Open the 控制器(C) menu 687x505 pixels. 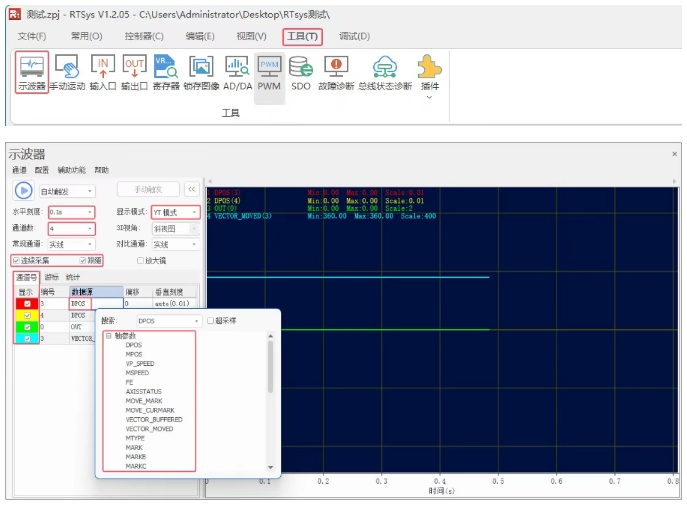click(144, 36)
